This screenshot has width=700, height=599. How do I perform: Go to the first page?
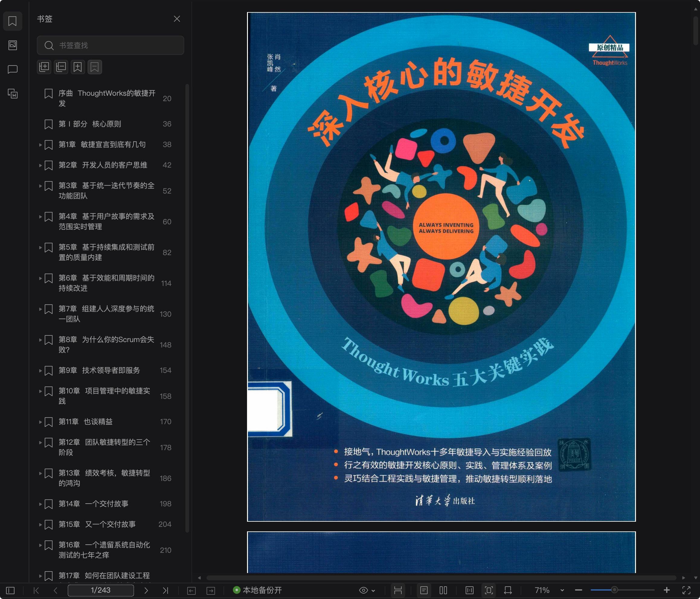(36, 590)
